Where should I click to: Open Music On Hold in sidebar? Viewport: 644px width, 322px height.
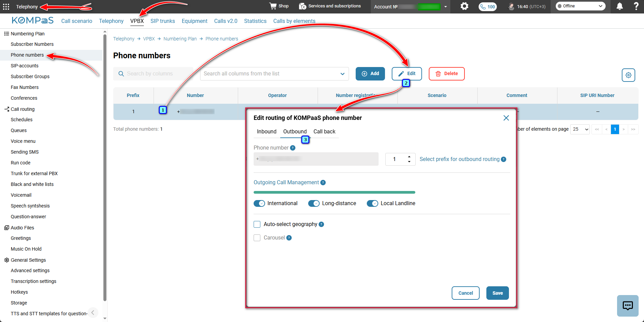26,249
